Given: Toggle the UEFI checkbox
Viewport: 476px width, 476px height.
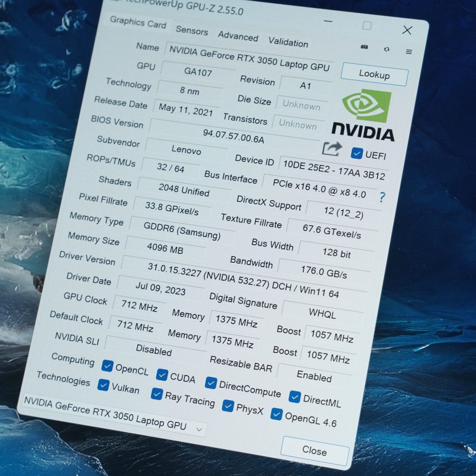Looking at the screenshot, I should click(x=356, y=153).
